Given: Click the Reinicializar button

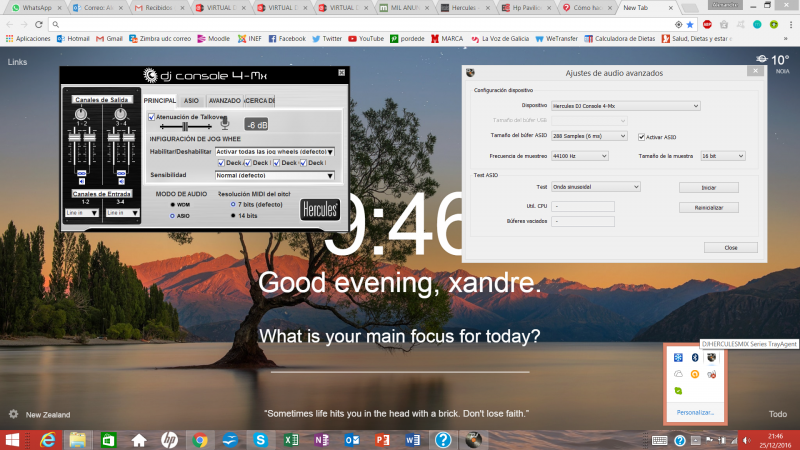Looking at the screenshot, I should pos(709,208).
